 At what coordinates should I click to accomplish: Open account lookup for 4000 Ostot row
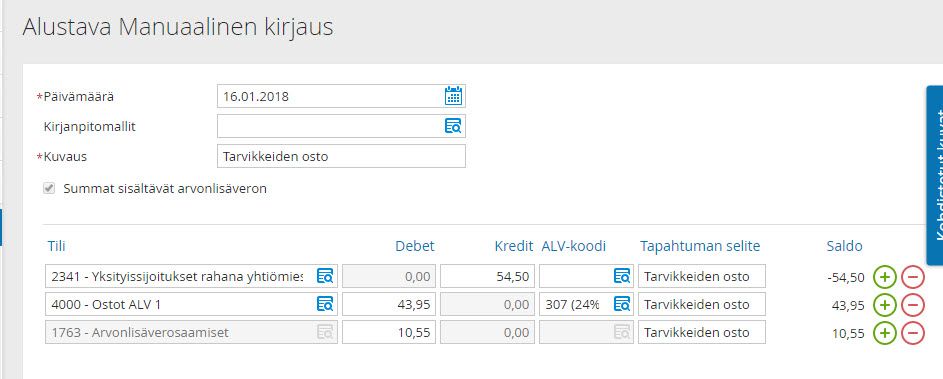[x=325, y=304]
